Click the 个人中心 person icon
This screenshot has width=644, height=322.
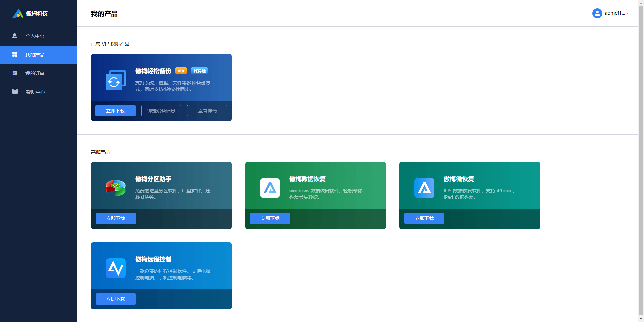[x=15, y=36]
